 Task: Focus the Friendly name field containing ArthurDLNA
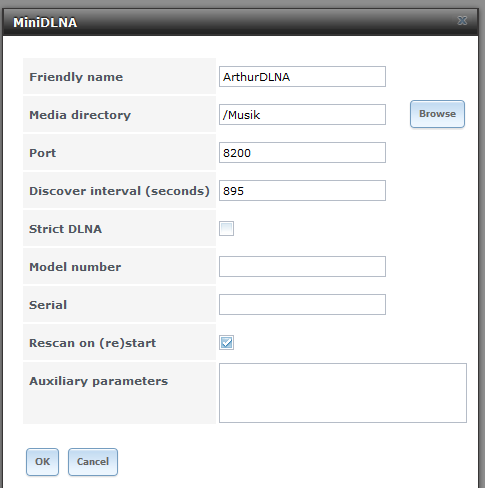302,77
